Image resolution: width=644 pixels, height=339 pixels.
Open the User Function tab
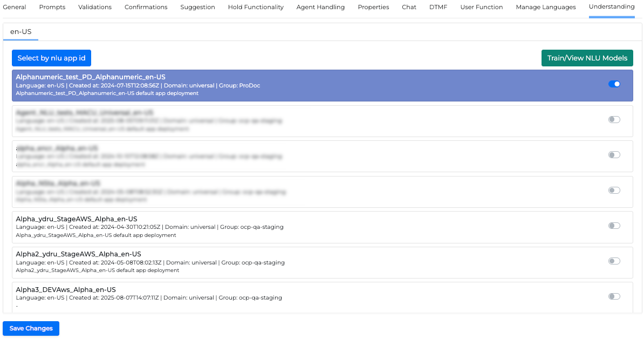pos(481,8)
